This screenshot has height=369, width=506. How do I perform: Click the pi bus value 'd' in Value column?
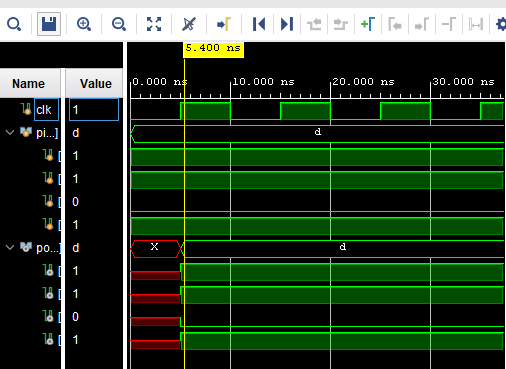tap(76, 133)
